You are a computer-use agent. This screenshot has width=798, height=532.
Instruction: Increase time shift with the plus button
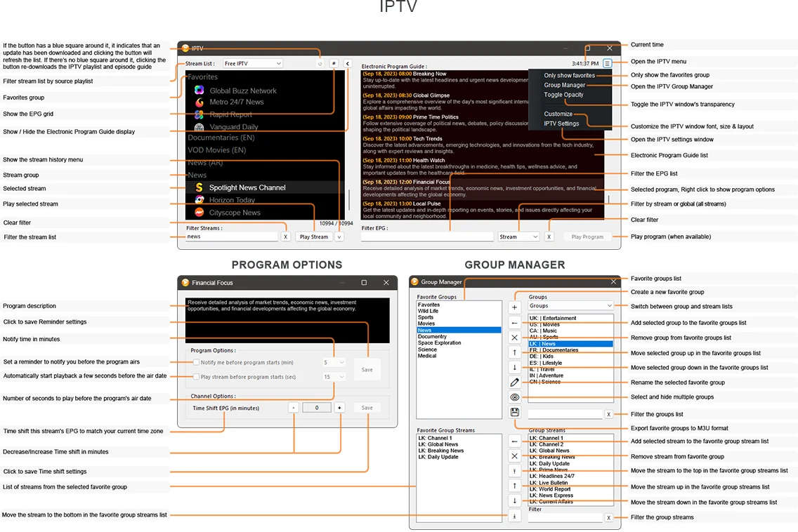339,408
